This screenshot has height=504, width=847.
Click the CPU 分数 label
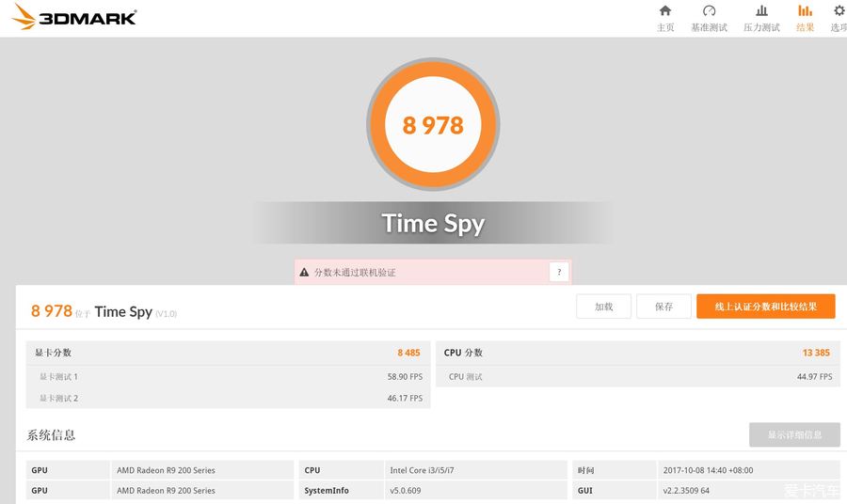tap(463, 353)
